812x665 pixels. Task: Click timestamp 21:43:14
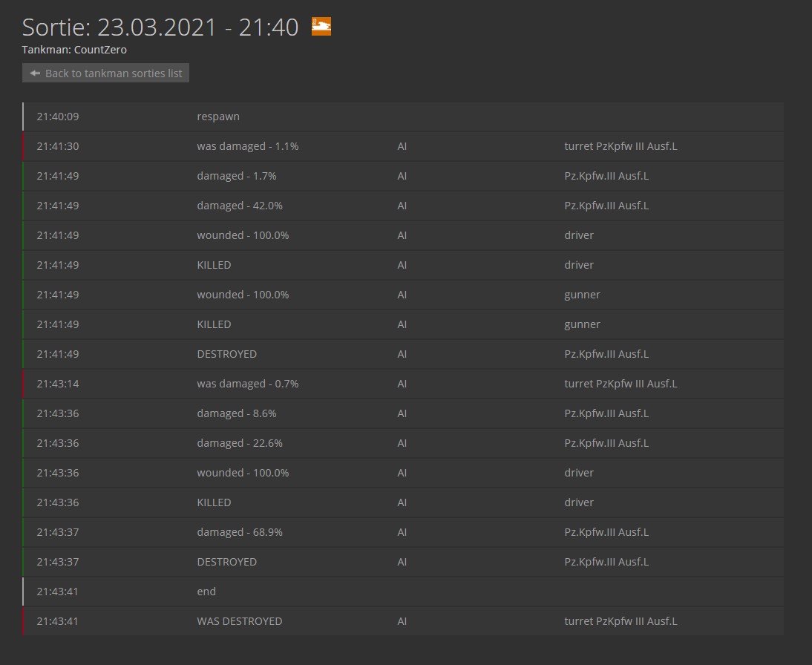pos(58,384)
